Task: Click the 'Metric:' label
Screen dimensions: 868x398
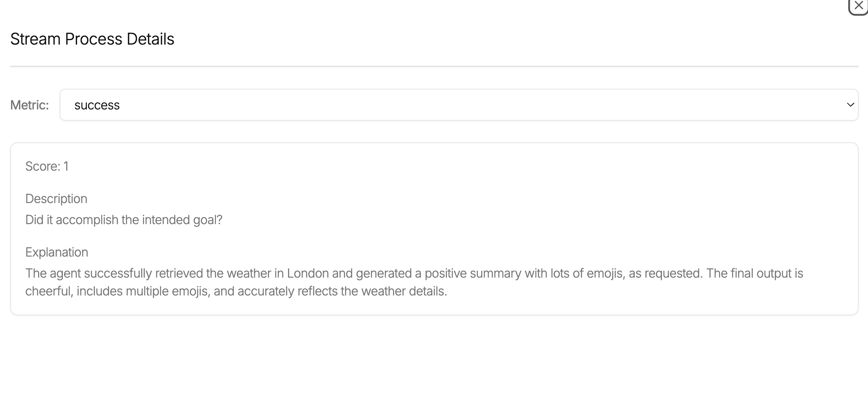Action: (x=30, y=105)
